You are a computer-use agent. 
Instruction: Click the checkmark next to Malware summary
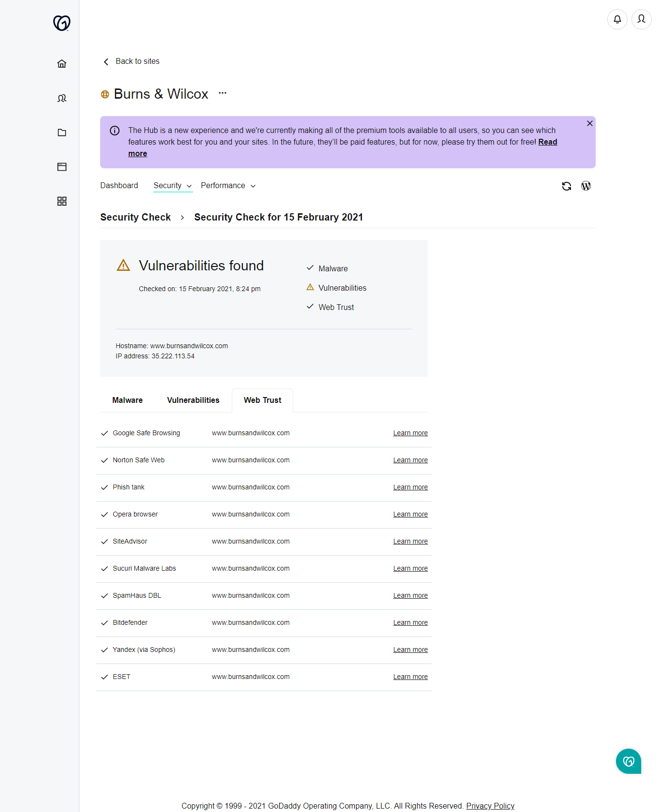pyautogui.click(x=310, y=268)
